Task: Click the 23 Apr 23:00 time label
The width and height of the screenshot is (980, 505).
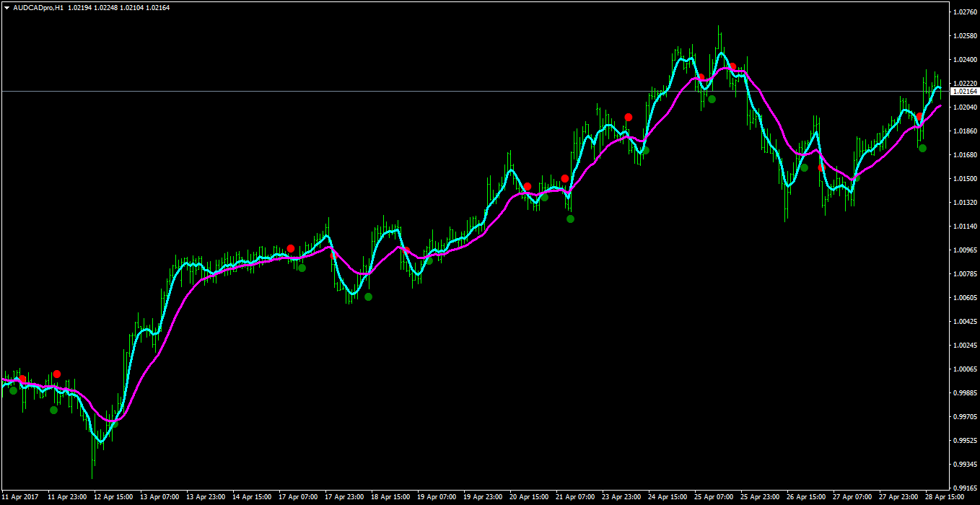Action: tap(621, 497)
